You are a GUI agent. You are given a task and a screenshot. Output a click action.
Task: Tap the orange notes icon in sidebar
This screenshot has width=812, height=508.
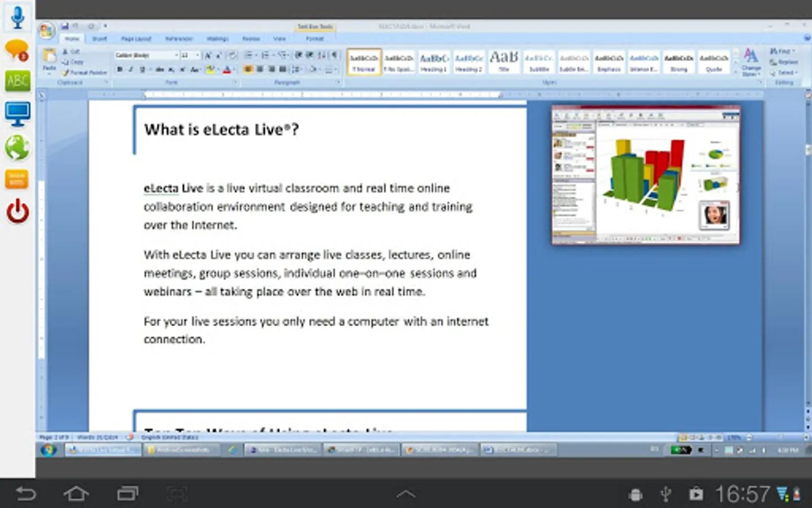[x=17, y=179]
